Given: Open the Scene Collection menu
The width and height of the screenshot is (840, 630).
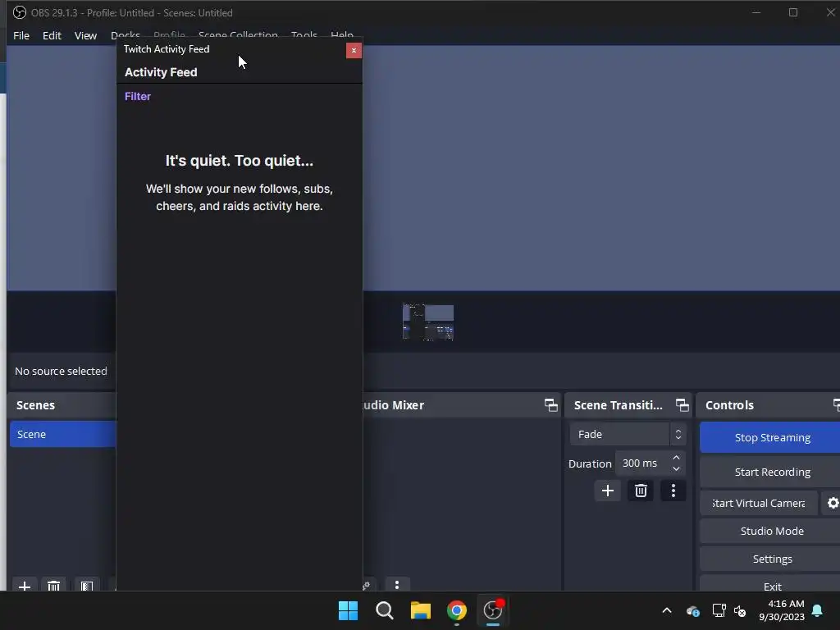Looking at the screenshot, I should pyautogui.click(x=238, y=35).
